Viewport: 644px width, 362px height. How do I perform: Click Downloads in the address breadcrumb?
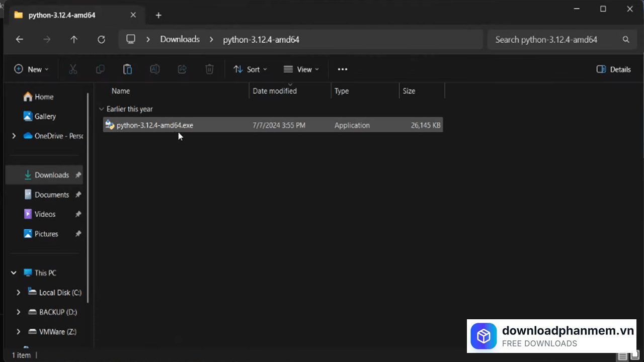pos(180,39)
